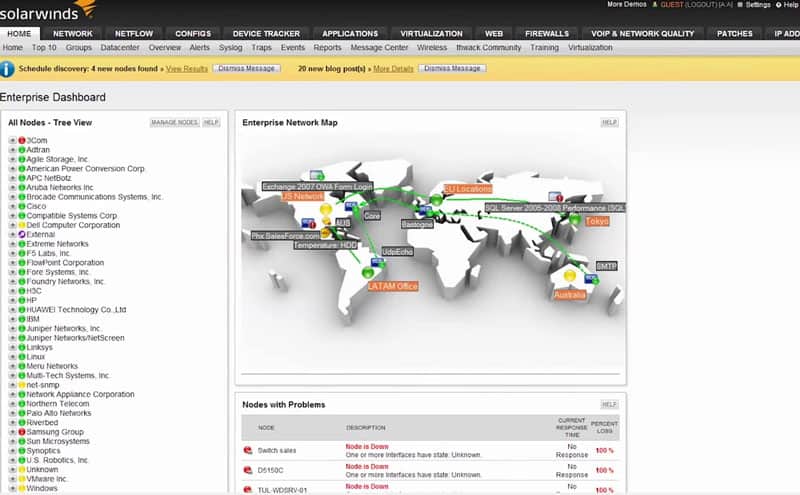Image resolution: width=800 pixels, height=495 pixels.
Task: Click the green EU Locations map node
Action: point(436,200)
